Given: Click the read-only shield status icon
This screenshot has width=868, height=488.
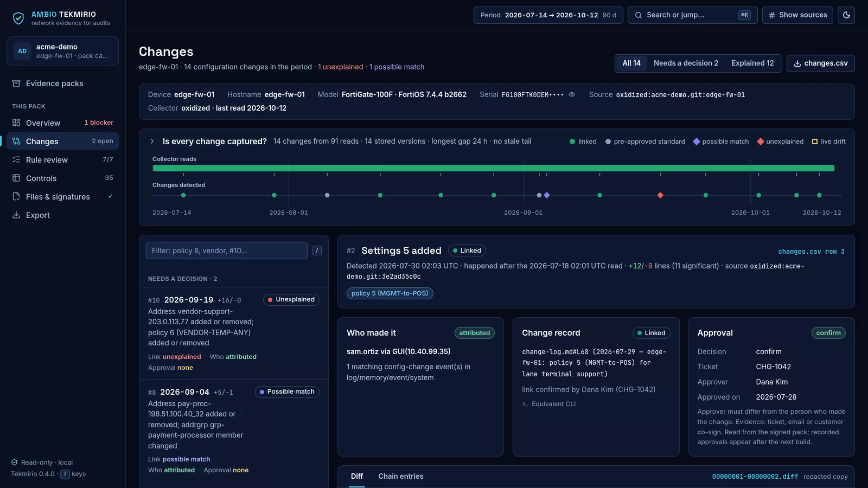Looking at the screenshot, I should pyautogui.click(x=15, y=463).
